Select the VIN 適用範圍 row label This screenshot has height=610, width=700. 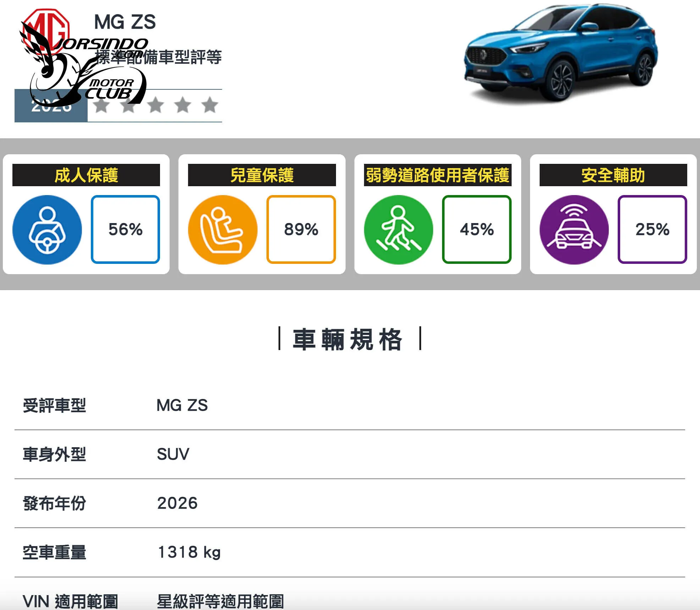[70, 601]
